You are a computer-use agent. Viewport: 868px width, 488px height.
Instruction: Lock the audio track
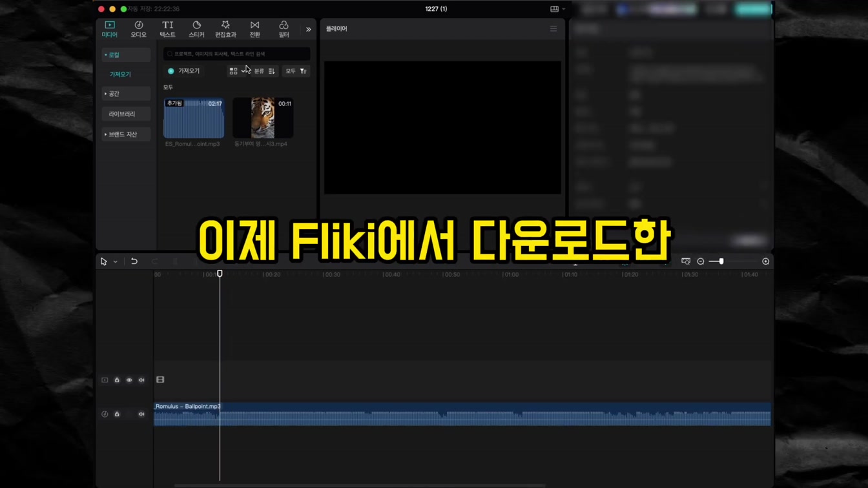point(117,414)
